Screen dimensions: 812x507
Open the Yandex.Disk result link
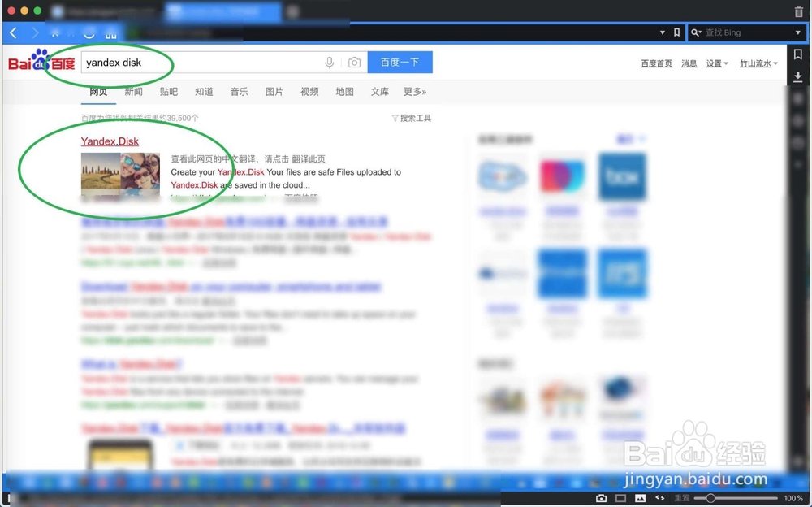coord(110,141)
